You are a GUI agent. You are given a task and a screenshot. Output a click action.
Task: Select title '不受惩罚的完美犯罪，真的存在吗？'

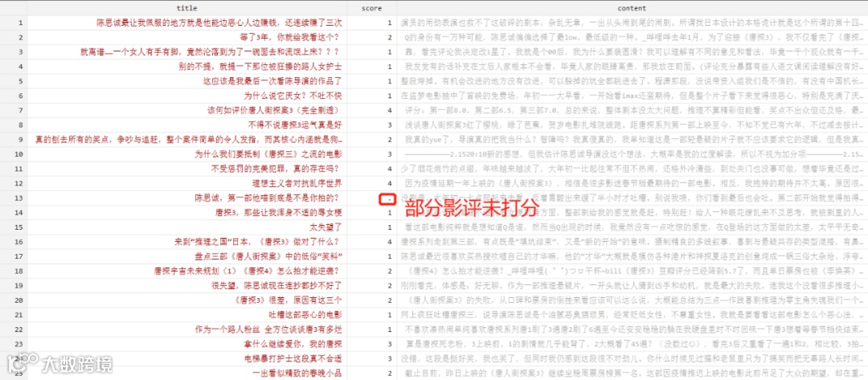click(276, 169)
